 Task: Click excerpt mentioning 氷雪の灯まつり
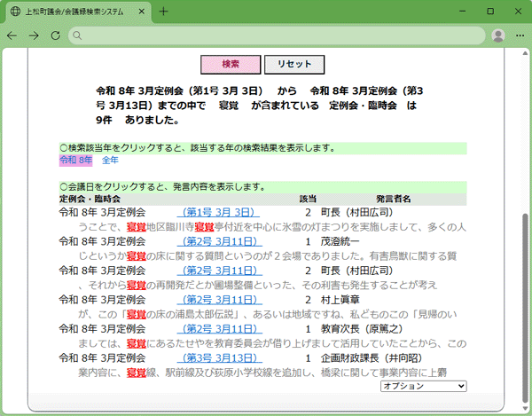272,227
